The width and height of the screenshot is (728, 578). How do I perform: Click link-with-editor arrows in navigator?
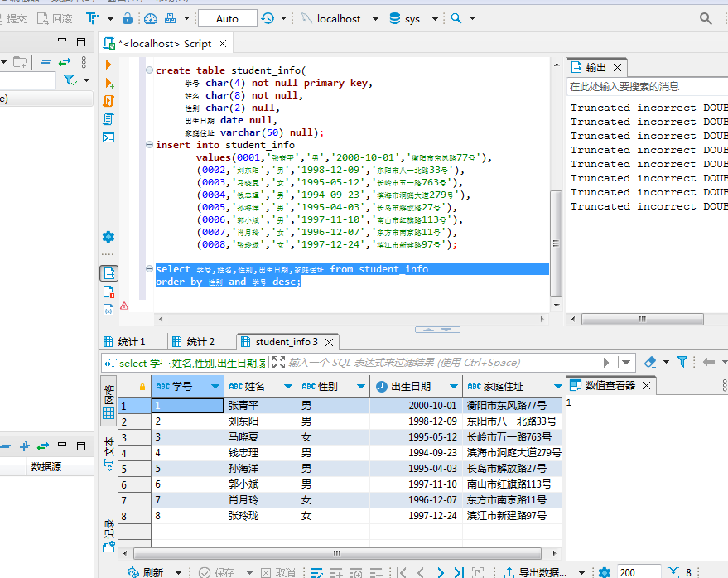[x=65, y=62]
